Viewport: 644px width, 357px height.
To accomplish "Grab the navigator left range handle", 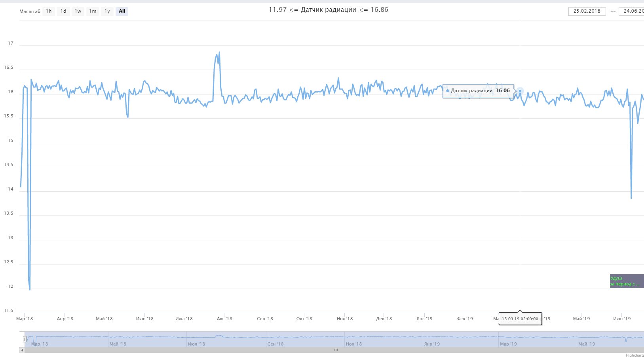I will pyautogui.click(x=25, y=339).
